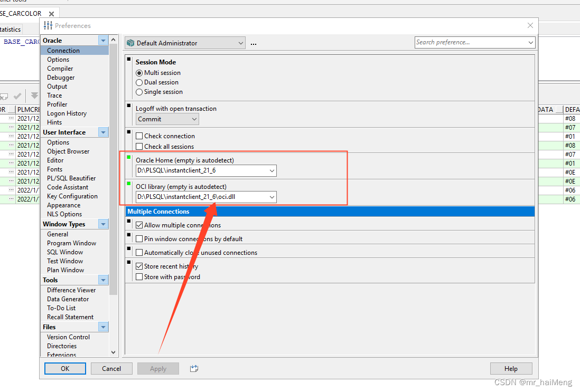Toggle Pin window connections by default
Viewport: 580px width, 392px height.
point(139,238)
